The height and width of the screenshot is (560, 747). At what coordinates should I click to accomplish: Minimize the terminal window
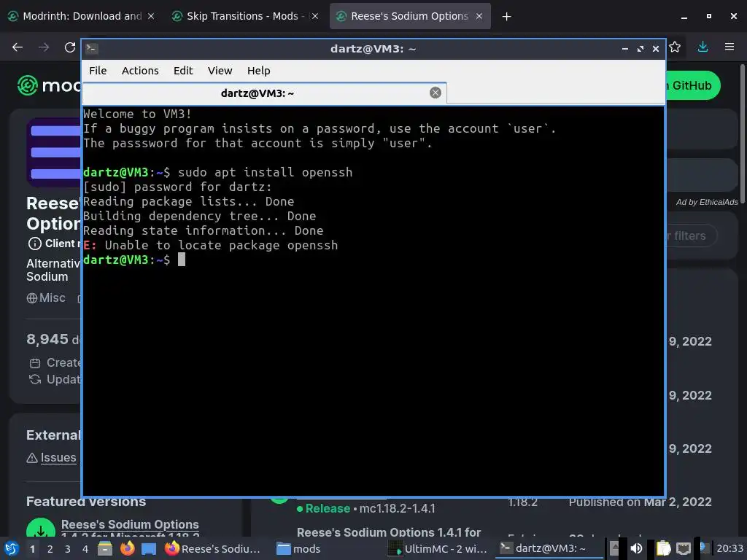pyautogui.click(x=625, y=49)
